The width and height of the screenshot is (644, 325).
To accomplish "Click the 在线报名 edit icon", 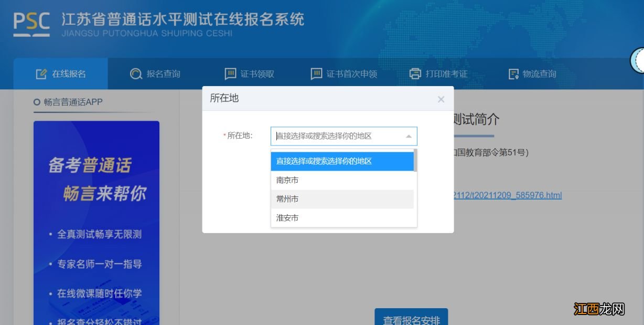I will pyautogui.click(x=41, y=74).
